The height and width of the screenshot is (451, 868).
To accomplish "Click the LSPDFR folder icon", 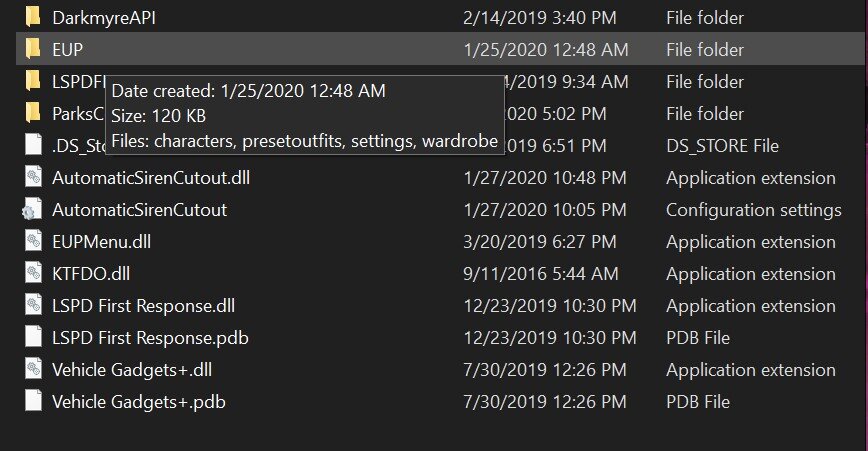I will point(33,81).
